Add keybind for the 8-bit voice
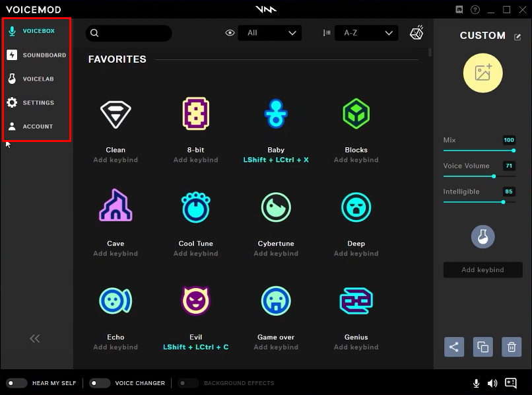Image resolution: width=532 pixels, height=395 pixels. coord(196,160)
